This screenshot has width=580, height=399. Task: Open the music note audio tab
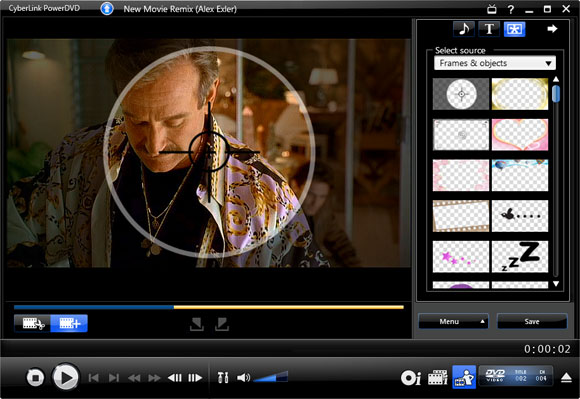(464, 29)
